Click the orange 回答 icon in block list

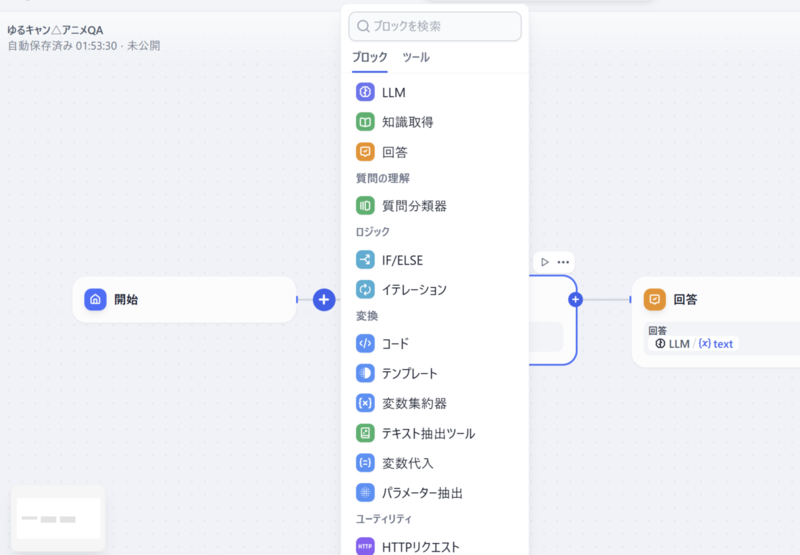click(x=365, y=152)
